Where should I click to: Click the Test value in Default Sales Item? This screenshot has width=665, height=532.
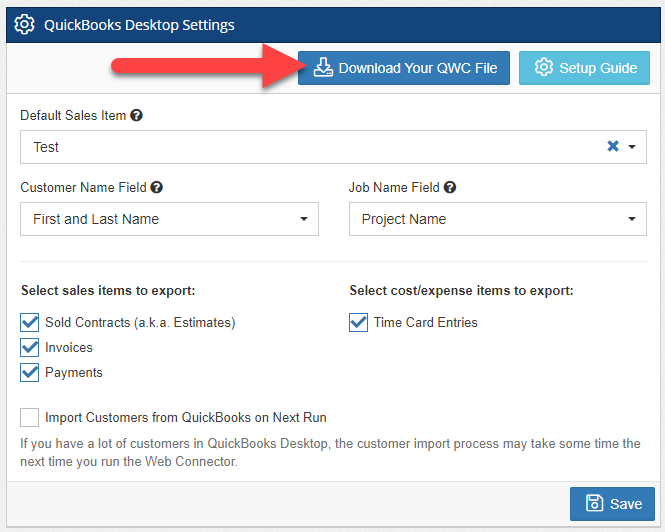(46, 147)
